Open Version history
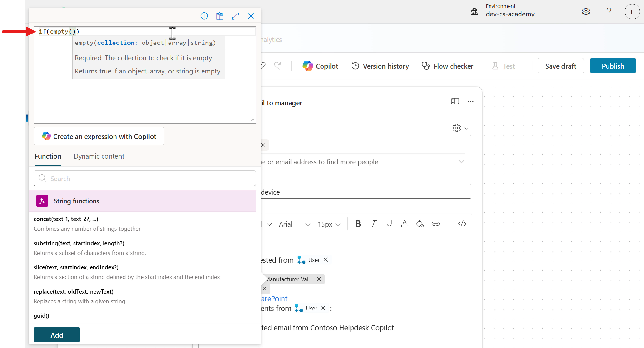This screenshot has height=348, width=644. coord(380,66)
